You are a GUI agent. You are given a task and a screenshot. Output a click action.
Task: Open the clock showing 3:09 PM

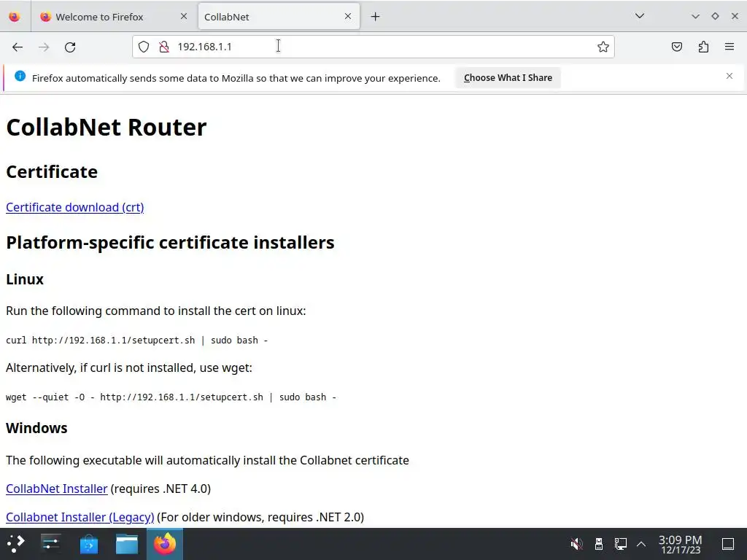tap(681, 544)
